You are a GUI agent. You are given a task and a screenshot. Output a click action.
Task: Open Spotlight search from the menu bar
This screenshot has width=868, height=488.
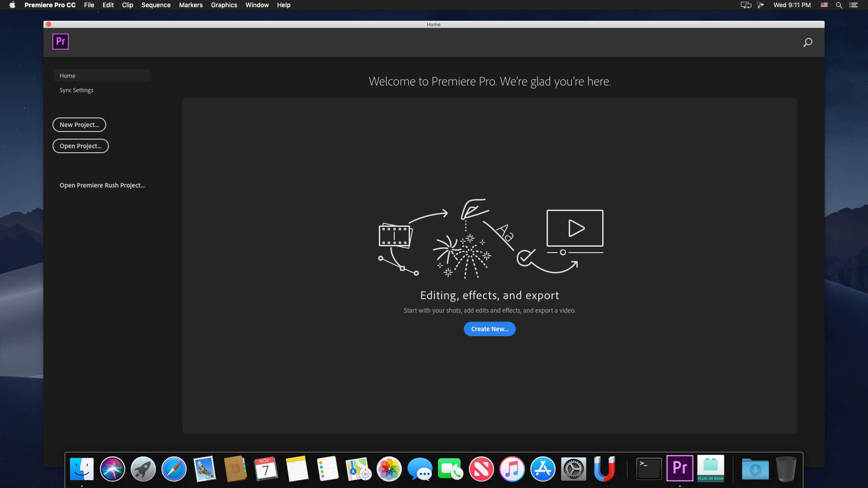(x=840, y=5)
